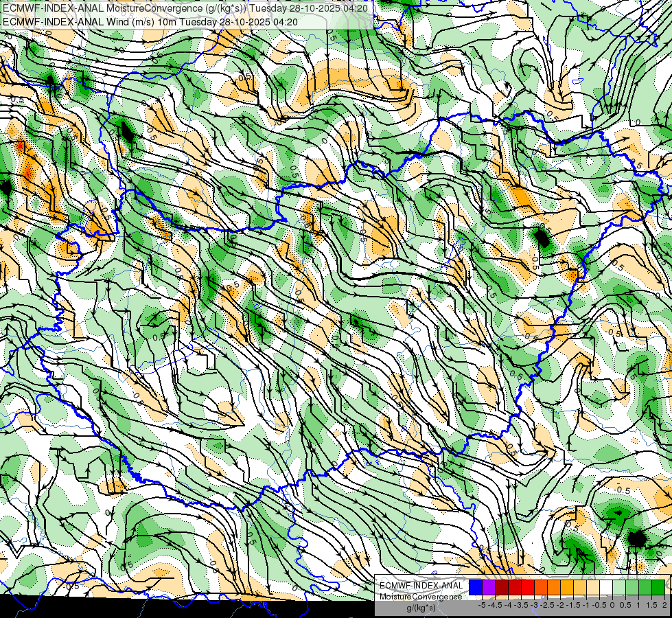
Task: Click the 1.5 tick label in legend
Action: pos(651,605)
